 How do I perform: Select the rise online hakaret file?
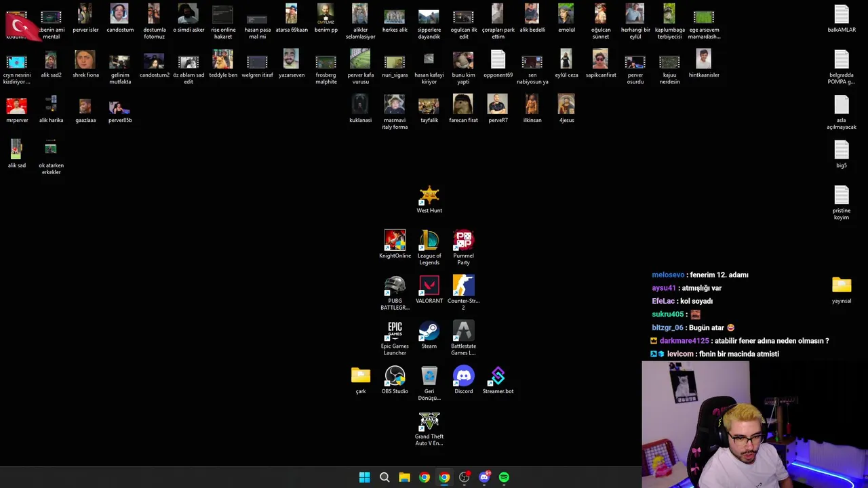[222, 22]
